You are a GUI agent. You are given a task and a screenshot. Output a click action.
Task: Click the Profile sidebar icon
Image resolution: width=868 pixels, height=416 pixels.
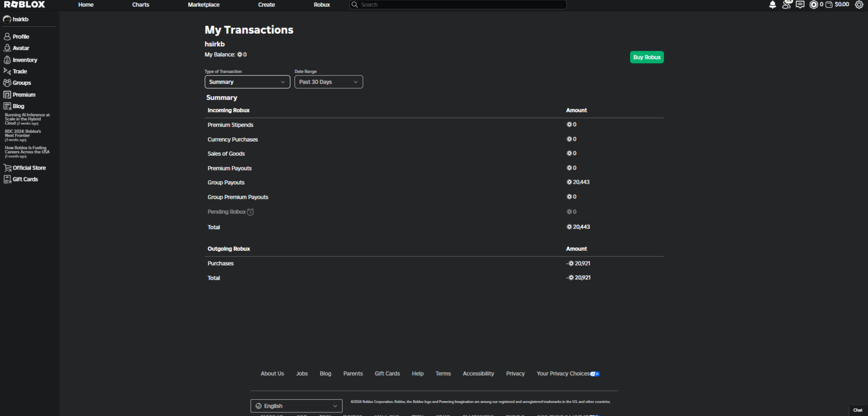[7, 37]
